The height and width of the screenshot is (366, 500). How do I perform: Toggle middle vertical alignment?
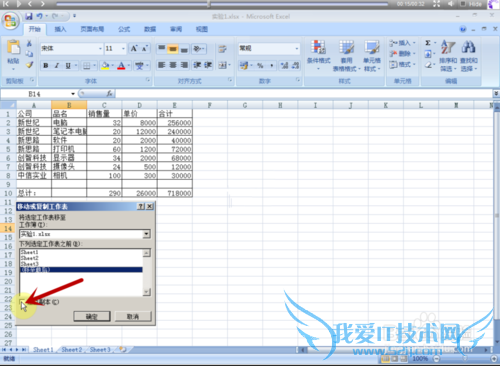[173, 49]
